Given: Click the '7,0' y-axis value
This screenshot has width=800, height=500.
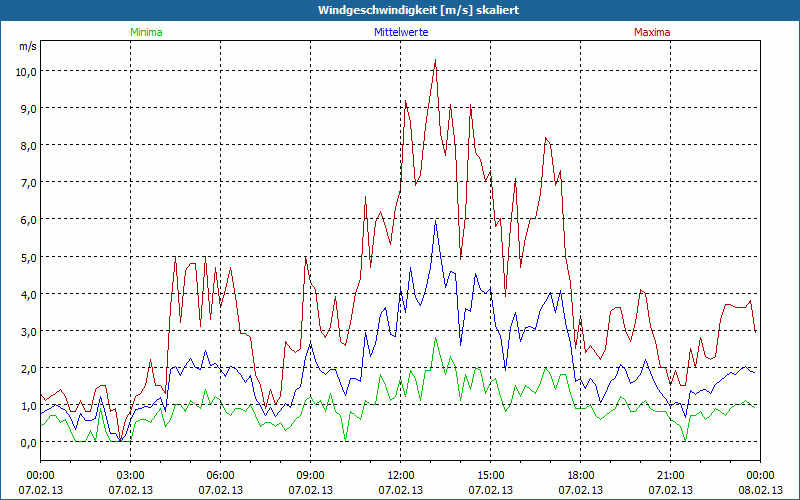Looking at the screenshot, I should coord(29,183).
